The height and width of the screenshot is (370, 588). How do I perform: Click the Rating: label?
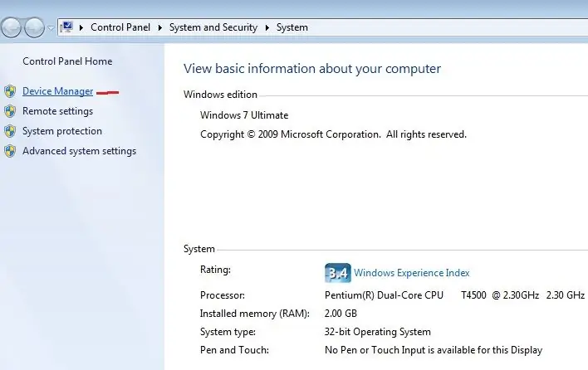coord(215,270)
